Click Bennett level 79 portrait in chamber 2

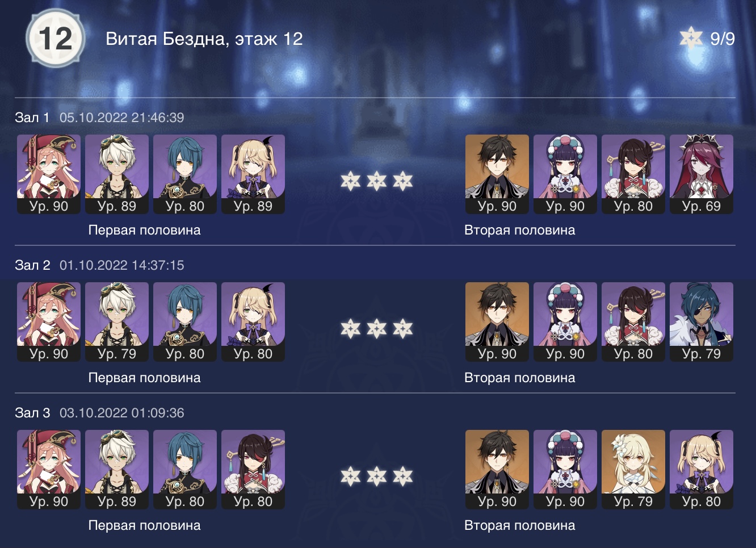(x=117, y=322)
